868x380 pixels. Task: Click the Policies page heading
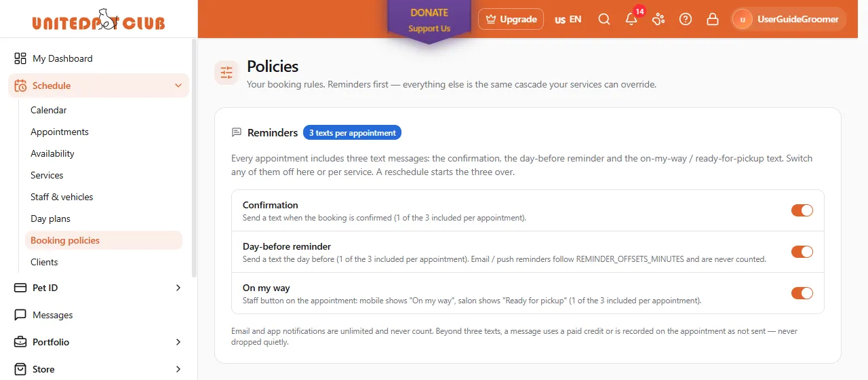[273, 66]
